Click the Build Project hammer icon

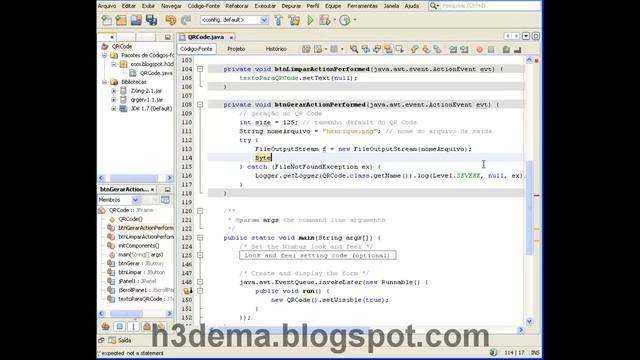(x=278, y=20)
